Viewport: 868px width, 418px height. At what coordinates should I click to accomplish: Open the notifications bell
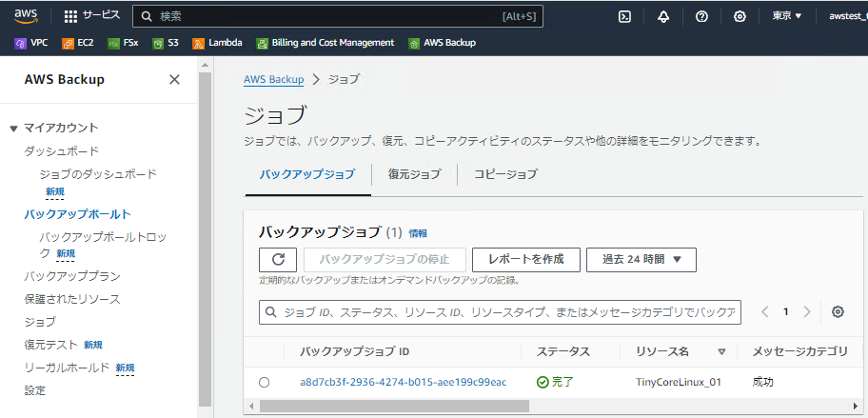coord(663,16)
